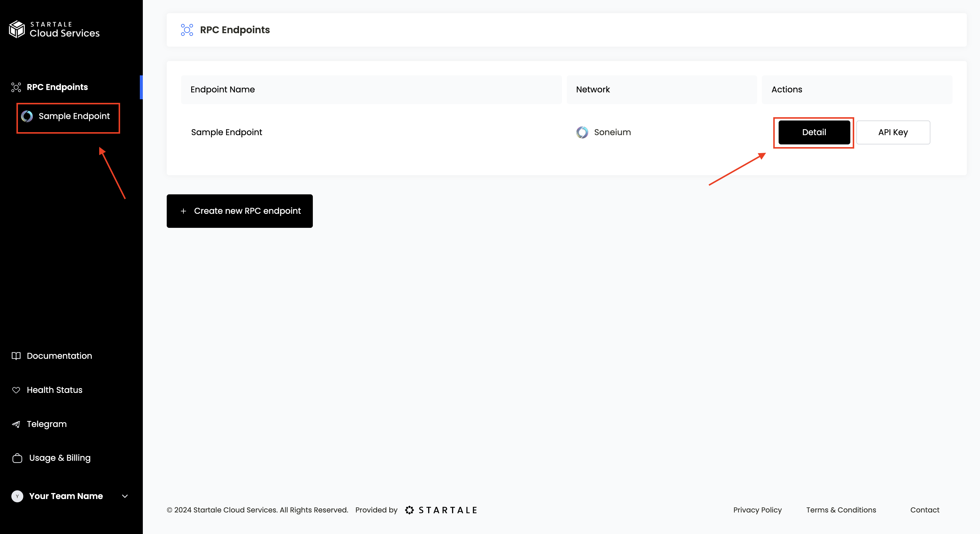Click the team avatar circle
Screen dimensions: 980x534
tap(17, 496)
